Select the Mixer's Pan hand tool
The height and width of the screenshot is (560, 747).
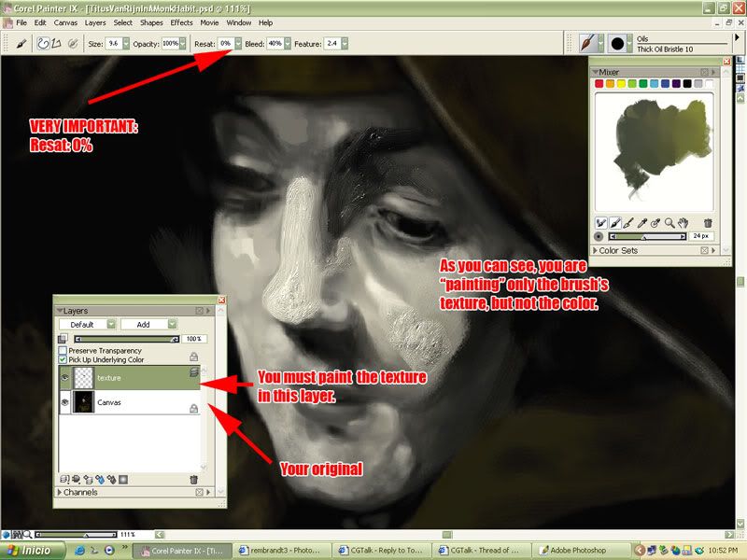[x=684, y=223]
